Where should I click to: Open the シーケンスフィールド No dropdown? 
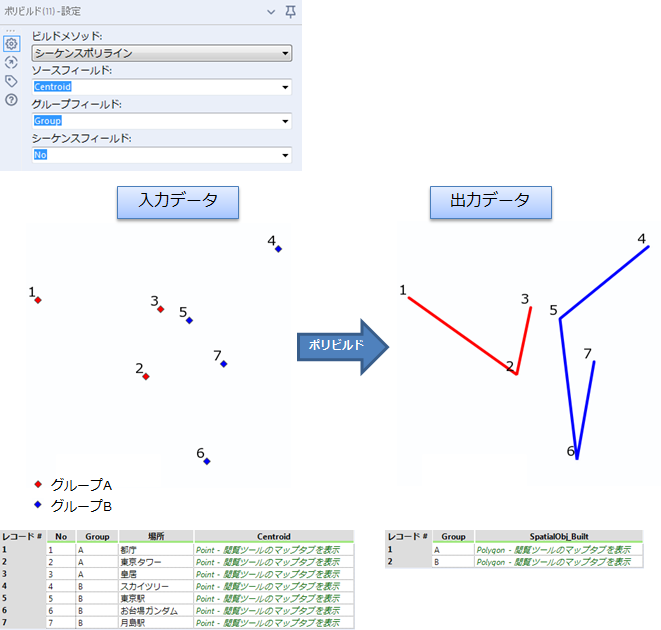(162, 155)
